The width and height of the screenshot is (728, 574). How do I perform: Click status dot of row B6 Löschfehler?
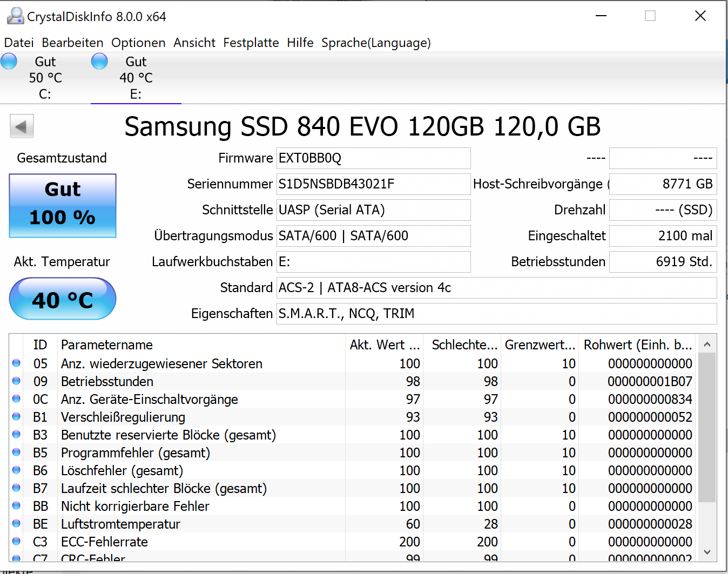pyautogui.click(x=16, y=470)
